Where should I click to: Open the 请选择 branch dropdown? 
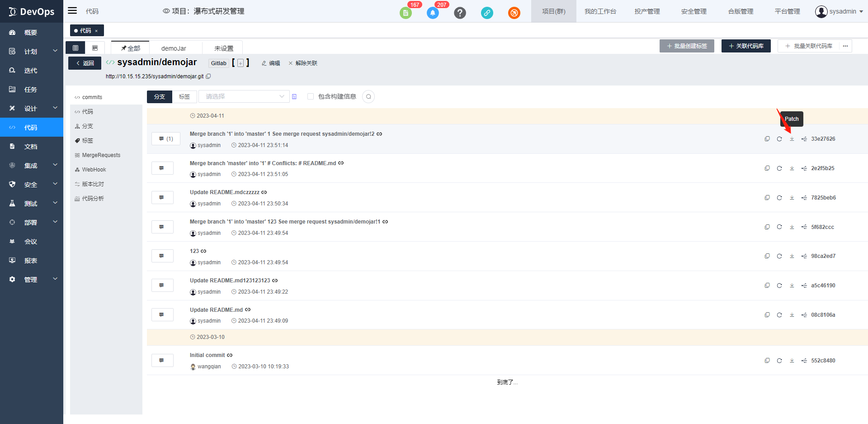(x=244, y=96)
